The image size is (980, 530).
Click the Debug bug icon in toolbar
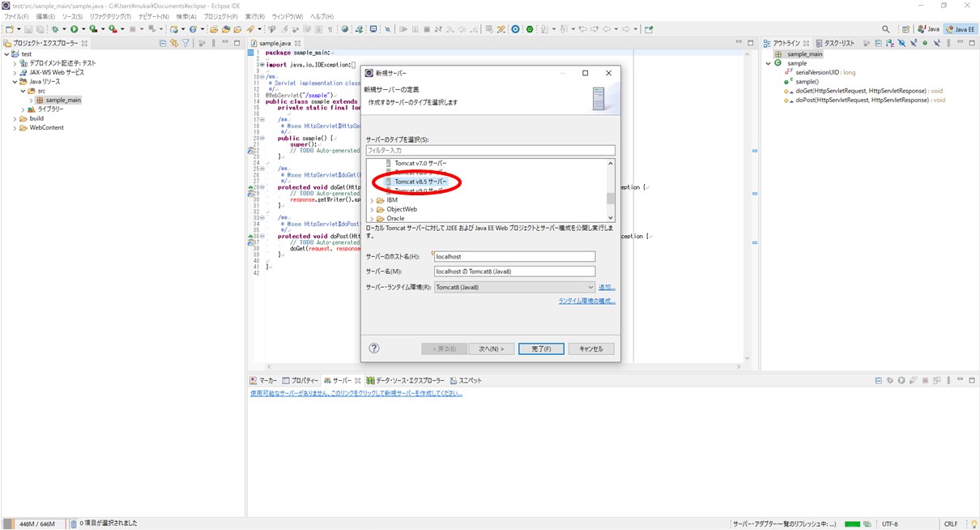(x=54, y=29)
